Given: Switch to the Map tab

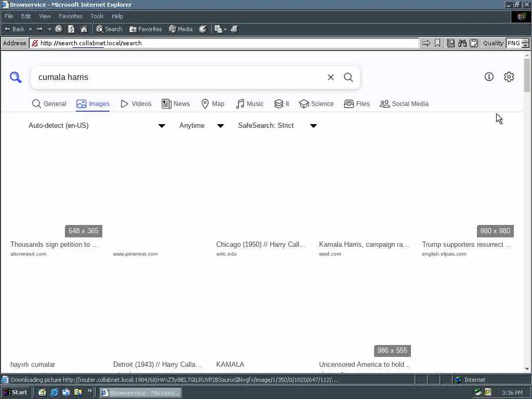Looking at the screenshot, I should [x=212, y=104].
